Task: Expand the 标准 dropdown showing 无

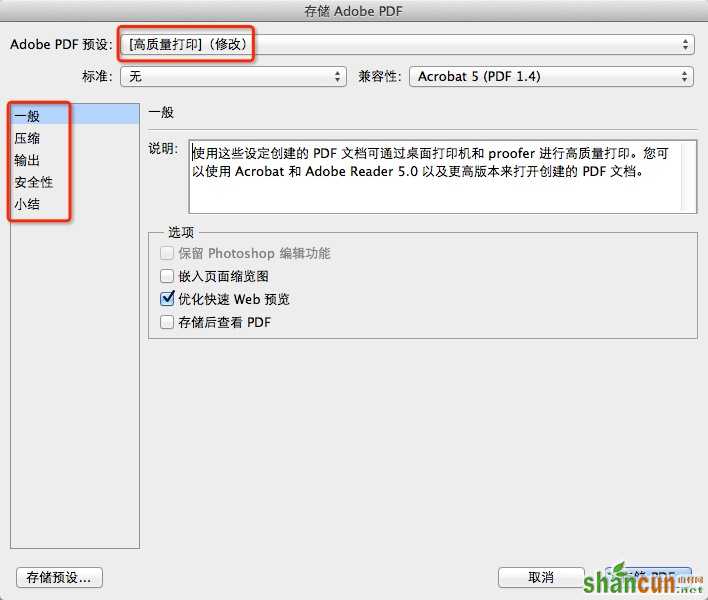Action: tap(233, 76)
